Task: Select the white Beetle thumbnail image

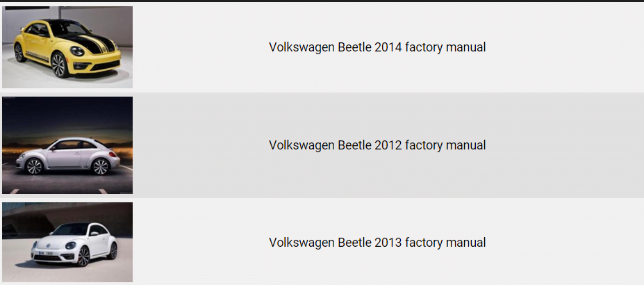Action: click(67, 242)
